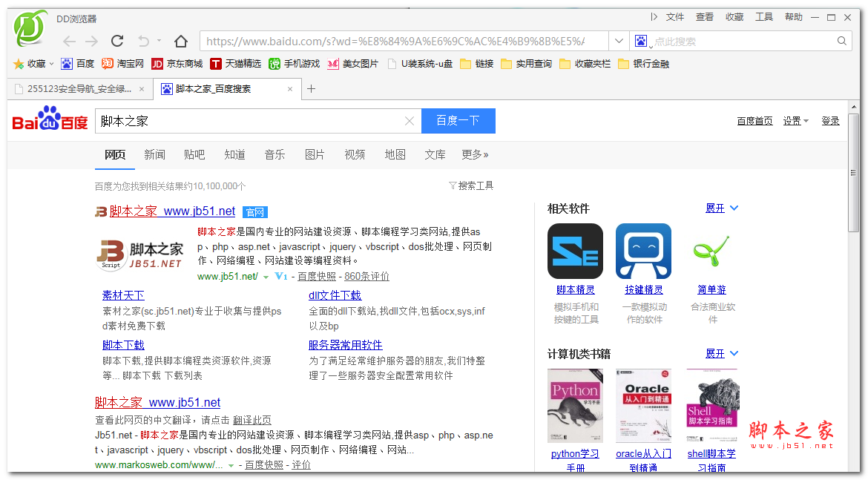Open the 查看 menu
Viewport: 868px width, 480px height.
[x=705, y=17]
